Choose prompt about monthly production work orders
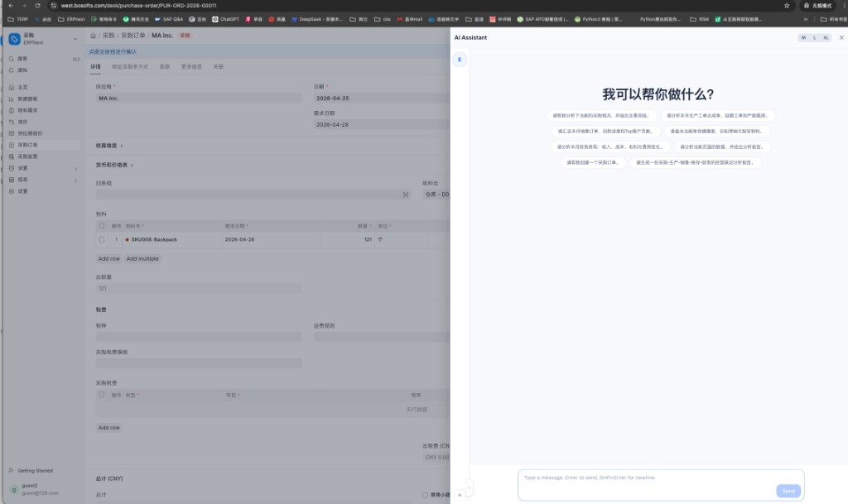This screenshot has height=504, width=848. [x=717, y=116]
